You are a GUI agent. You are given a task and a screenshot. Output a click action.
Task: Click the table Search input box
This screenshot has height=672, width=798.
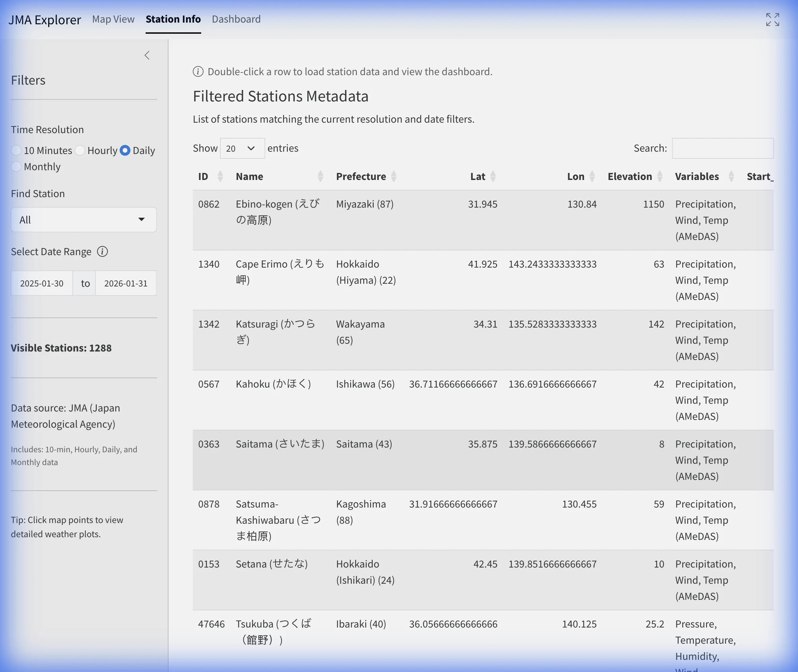coord(722,148)
